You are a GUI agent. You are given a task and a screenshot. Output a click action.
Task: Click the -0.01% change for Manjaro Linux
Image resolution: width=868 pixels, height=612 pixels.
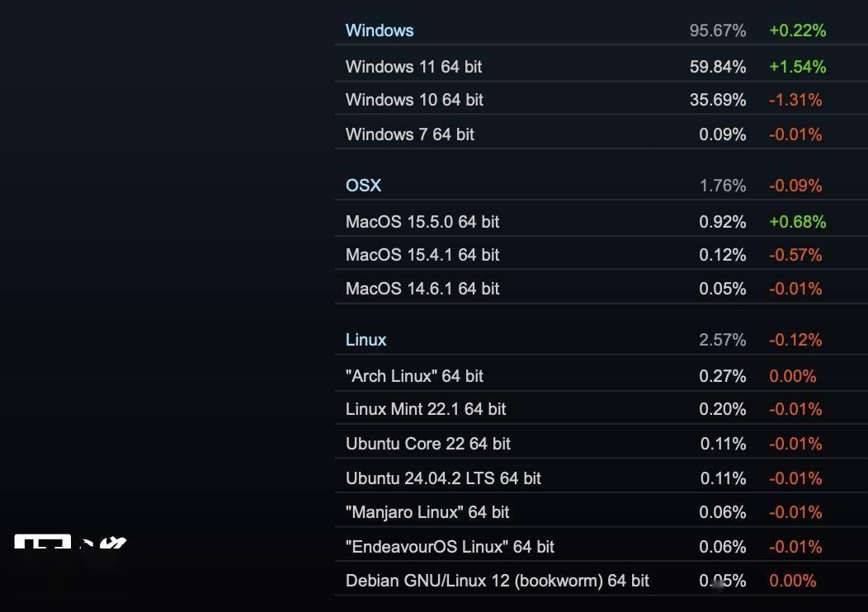tap(795, 512)
